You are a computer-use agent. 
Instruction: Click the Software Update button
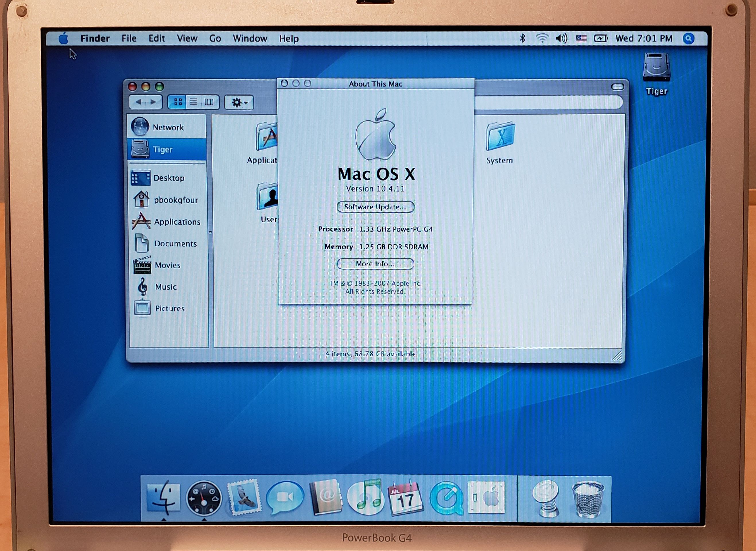[x=375, y=207]
